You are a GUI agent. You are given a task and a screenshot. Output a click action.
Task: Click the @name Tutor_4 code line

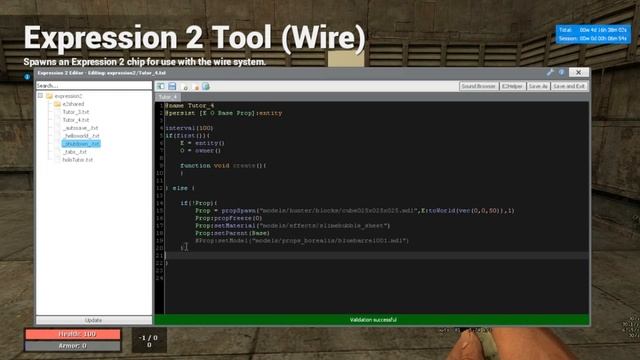[x=190, y=105]
